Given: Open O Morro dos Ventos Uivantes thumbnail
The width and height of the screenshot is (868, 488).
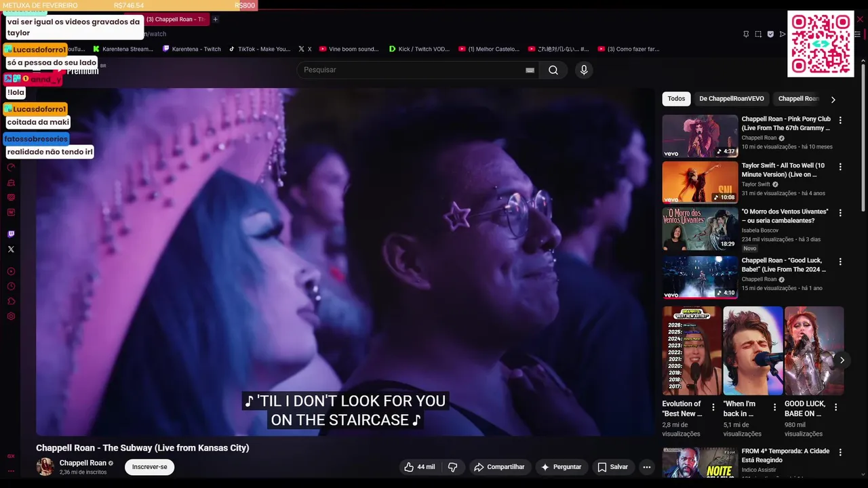Looking at the screenshot, I should click(x=700, y=229).
